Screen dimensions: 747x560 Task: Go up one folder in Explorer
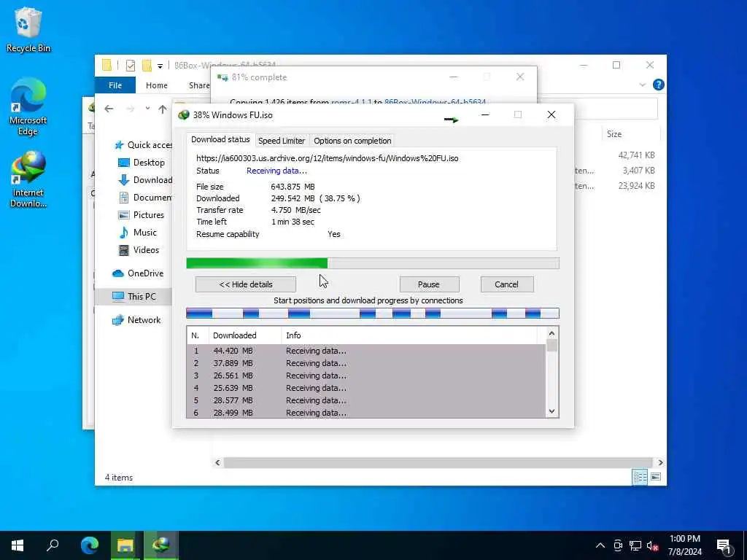163,109
